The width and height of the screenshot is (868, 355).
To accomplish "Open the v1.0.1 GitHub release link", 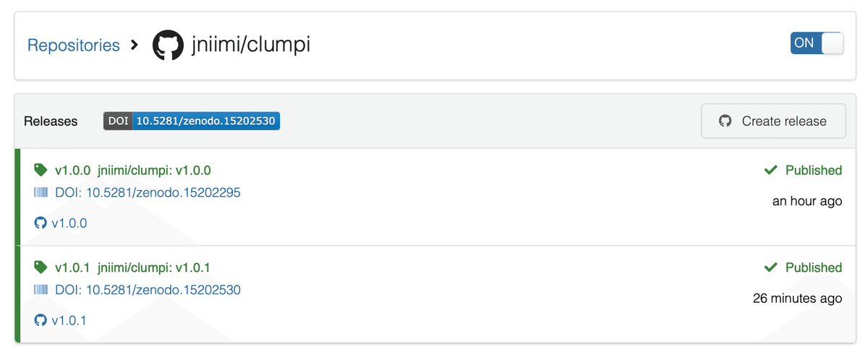I will pyautogui.click(x=69, y=320).
